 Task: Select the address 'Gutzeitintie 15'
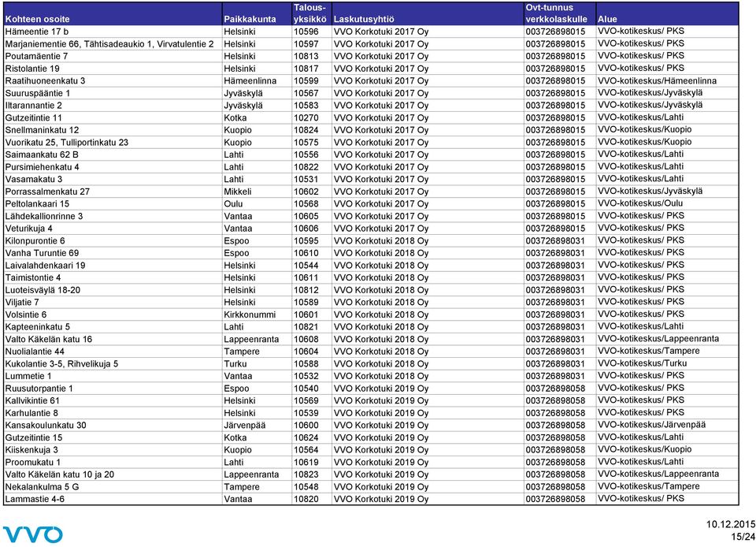[x=33, y=438]
